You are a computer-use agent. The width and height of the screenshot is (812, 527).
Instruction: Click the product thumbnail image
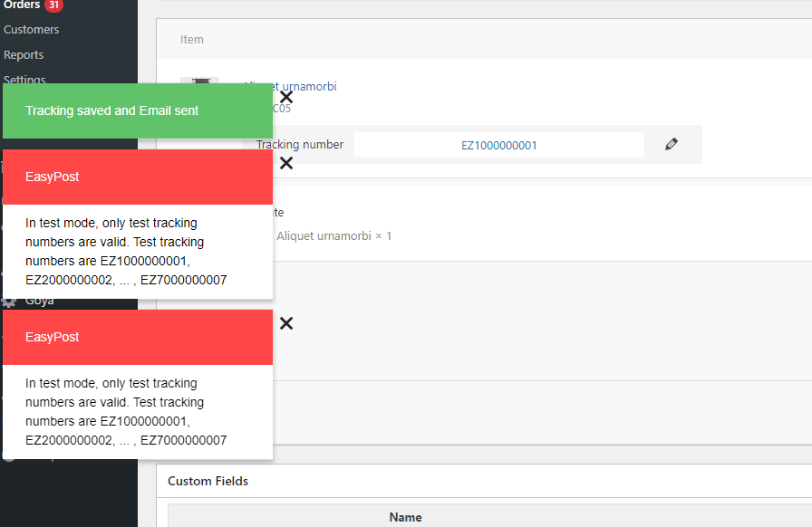[199, 81]
